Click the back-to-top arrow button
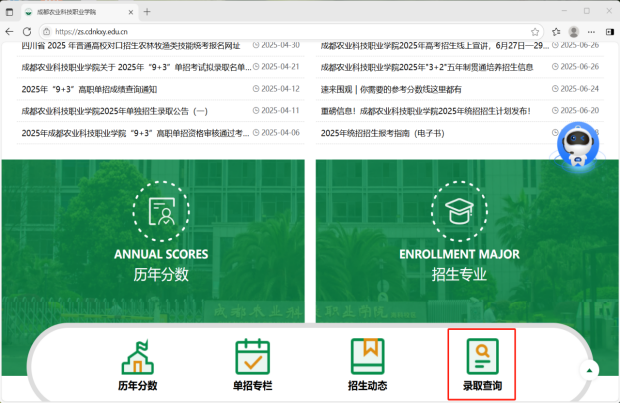 (589, 371)
